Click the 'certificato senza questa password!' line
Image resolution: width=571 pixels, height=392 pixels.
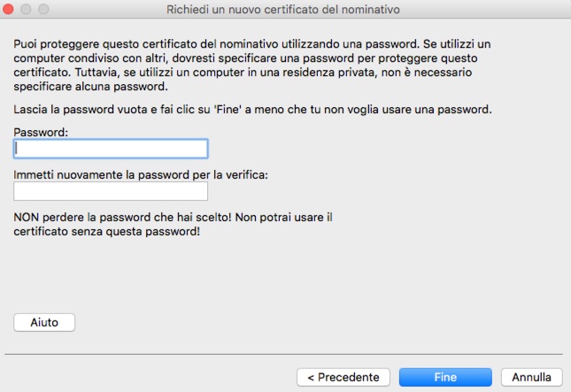coord(106,232)
